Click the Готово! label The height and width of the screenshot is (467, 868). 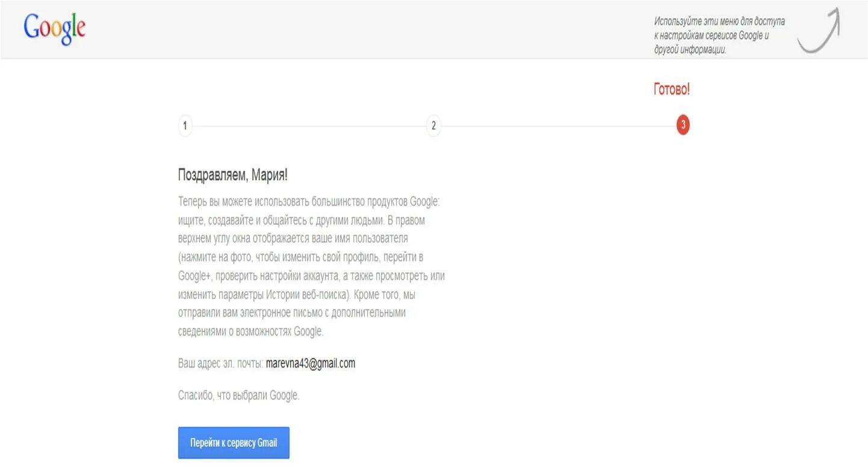(x=671, y=88)
